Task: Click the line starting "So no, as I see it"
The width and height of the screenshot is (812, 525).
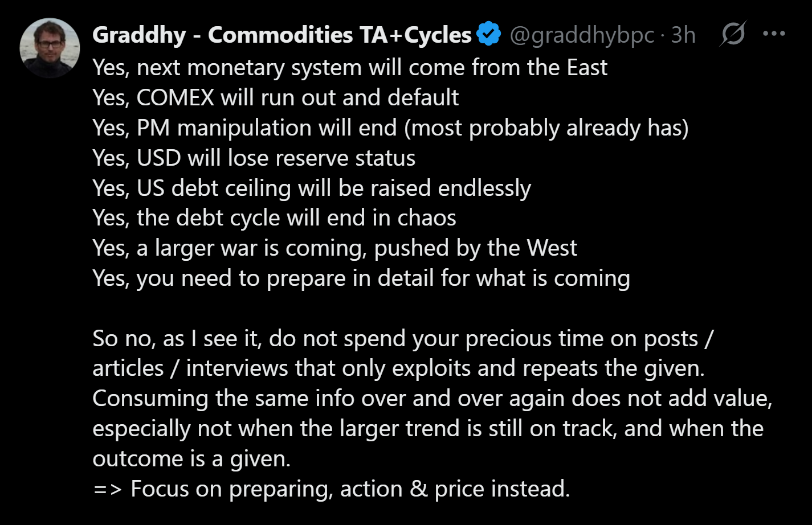Action: coord(403,339)
